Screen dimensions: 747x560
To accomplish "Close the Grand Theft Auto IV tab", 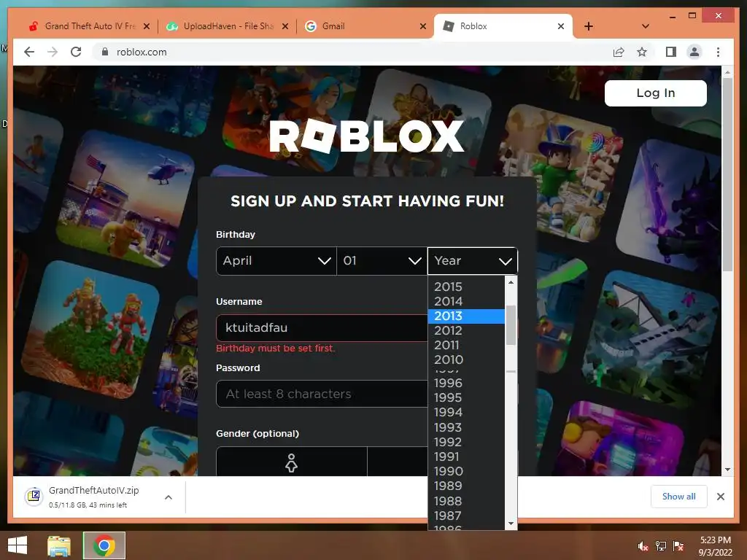I will tap(147, 26).
